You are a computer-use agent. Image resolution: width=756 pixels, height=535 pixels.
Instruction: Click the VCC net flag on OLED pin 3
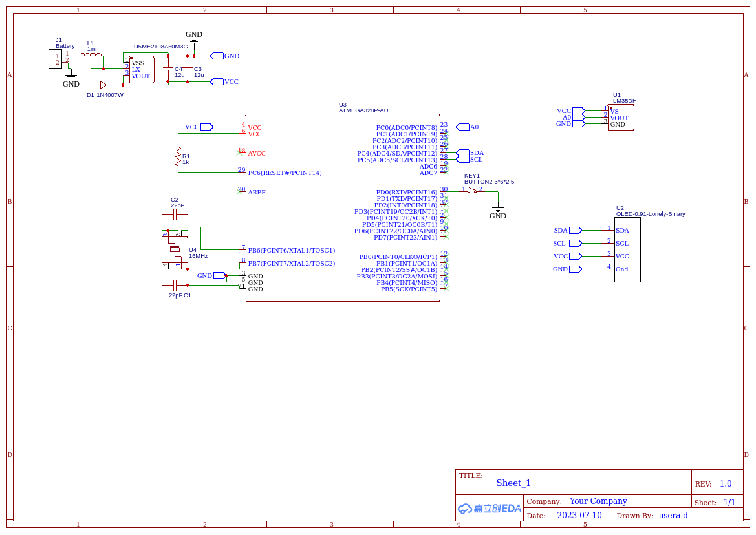coord(568,256)
